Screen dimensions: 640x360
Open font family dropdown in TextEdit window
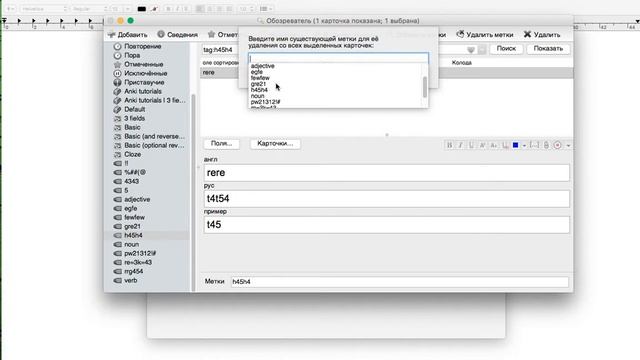click(44, 9)
